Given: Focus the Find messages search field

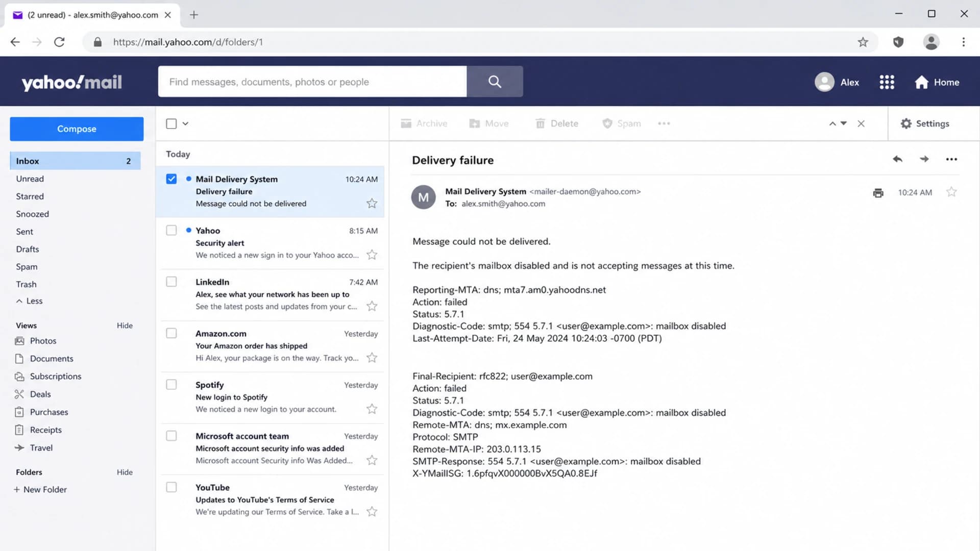Looking at the screenshot, I should point(312,82).
